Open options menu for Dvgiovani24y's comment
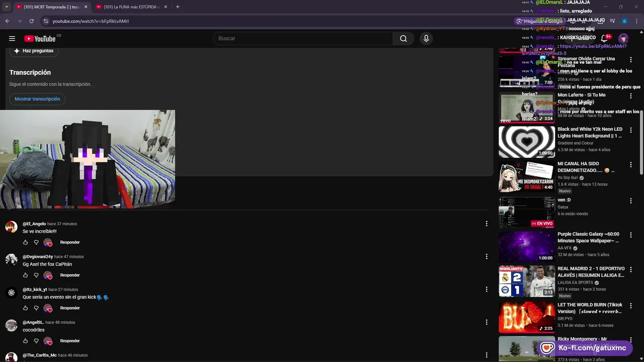The width and height of the screenshot is (644, 362). click(486, 256)
